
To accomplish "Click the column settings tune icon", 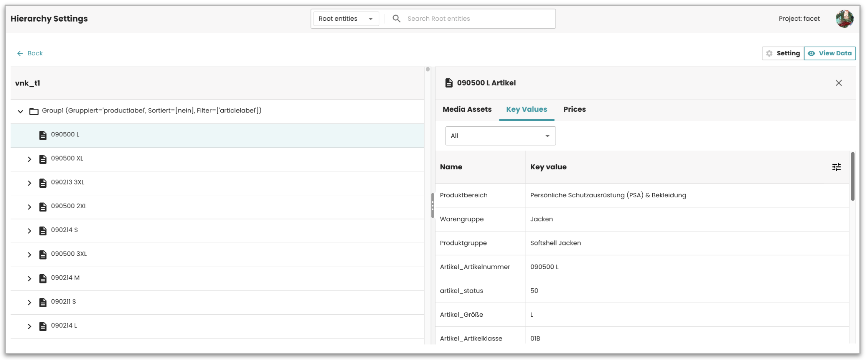I will (836, 167).
